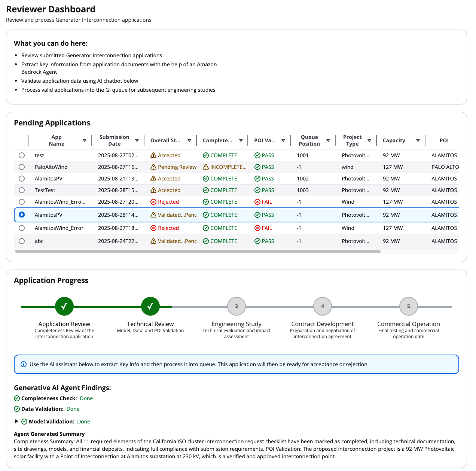Click the Queue Position column header
The height and width of the screenshot is (471, 476).
[309, 140]
